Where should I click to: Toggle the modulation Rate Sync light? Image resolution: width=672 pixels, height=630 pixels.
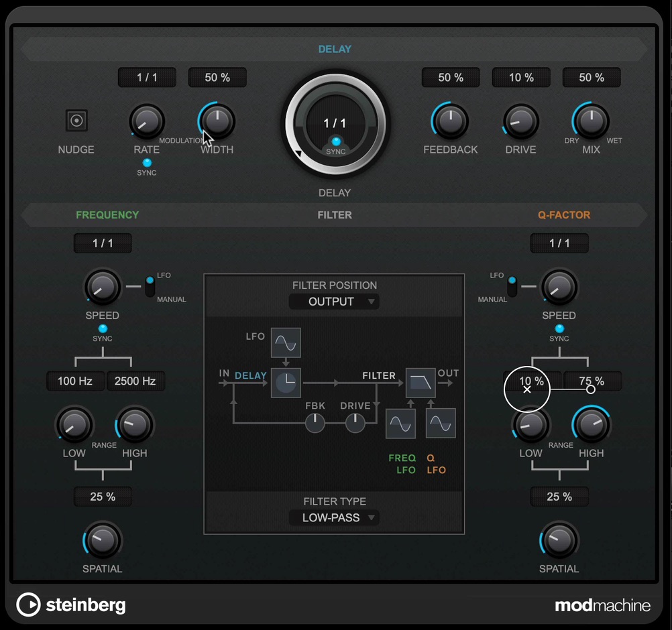tap(147, 163)
